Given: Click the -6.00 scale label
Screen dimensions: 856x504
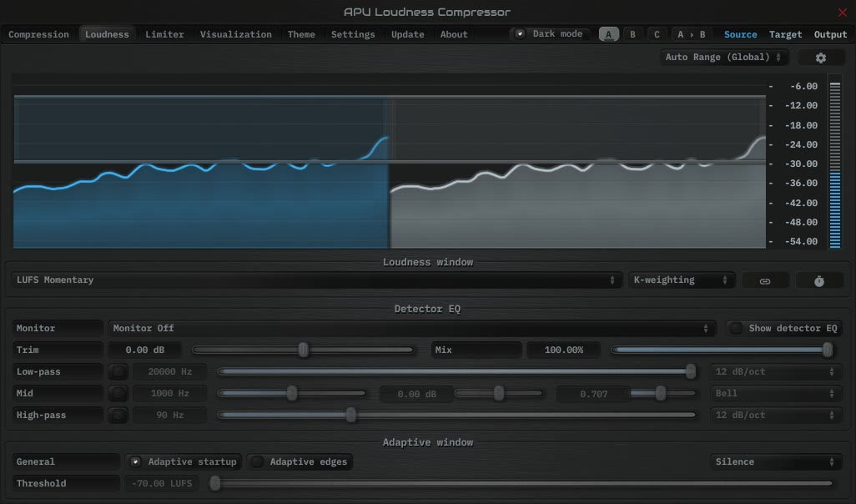Looking at the screenshot, I should 803,86.
